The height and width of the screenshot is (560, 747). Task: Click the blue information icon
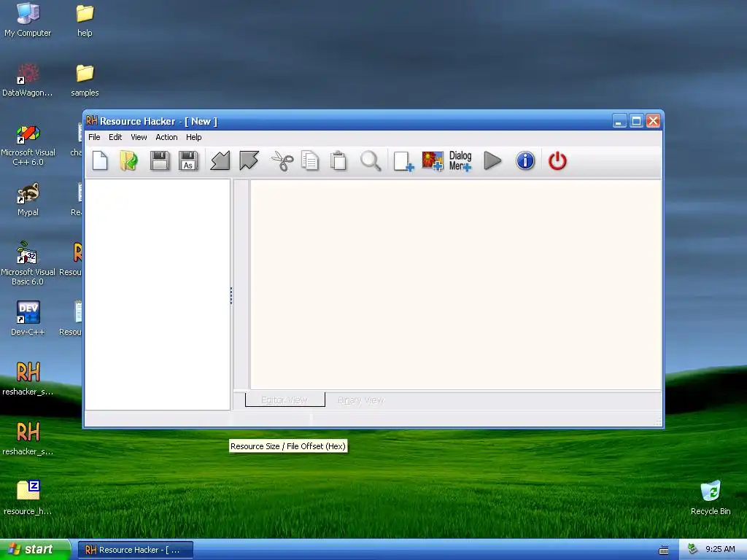point(525,160)
